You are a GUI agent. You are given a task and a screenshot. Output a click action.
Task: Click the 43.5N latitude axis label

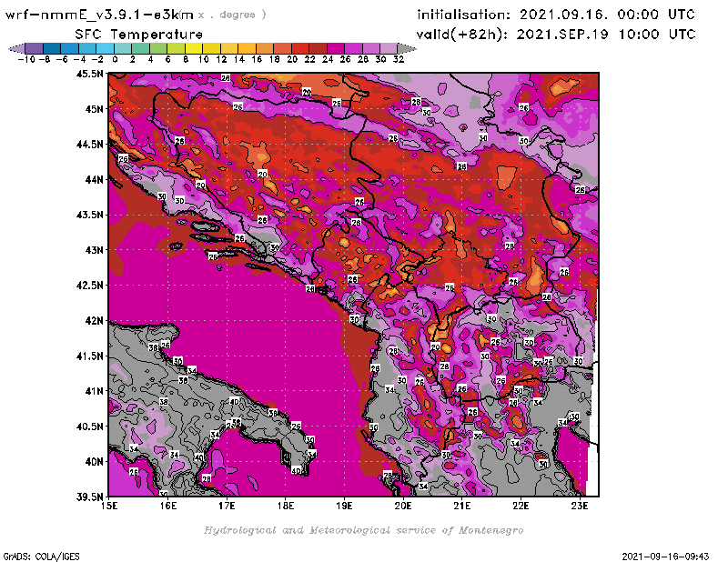pos(89,215)
